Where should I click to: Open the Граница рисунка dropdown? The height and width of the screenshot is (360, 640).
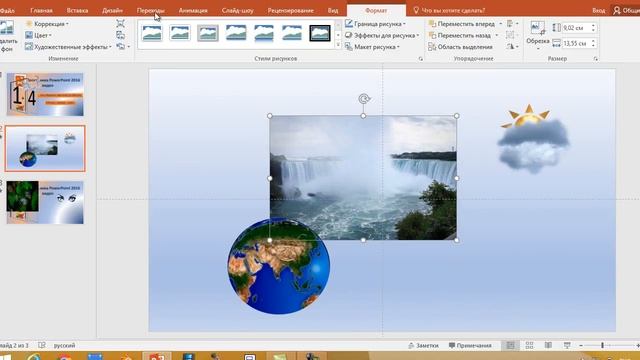[376, 24]
